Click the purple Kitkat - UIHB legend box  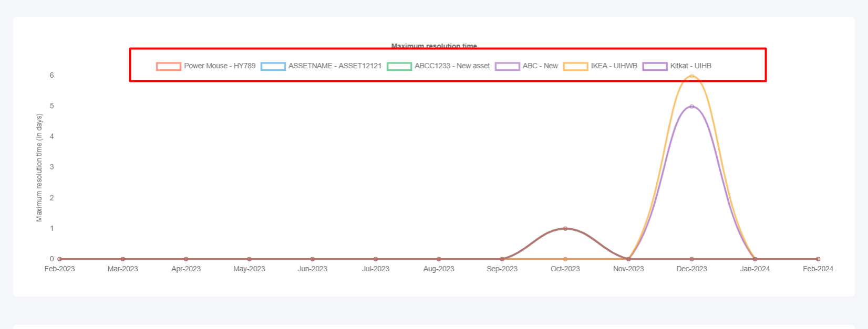pos(655,66)
